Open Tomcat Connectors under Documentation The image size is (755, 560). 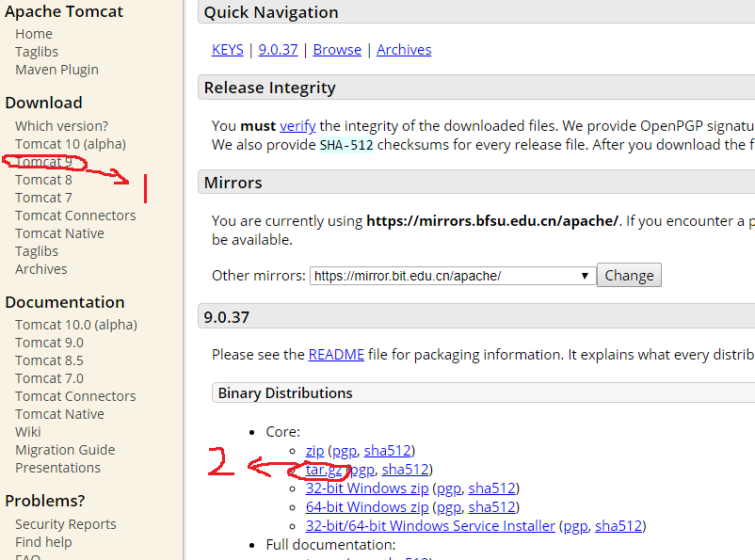click(75, 396)
